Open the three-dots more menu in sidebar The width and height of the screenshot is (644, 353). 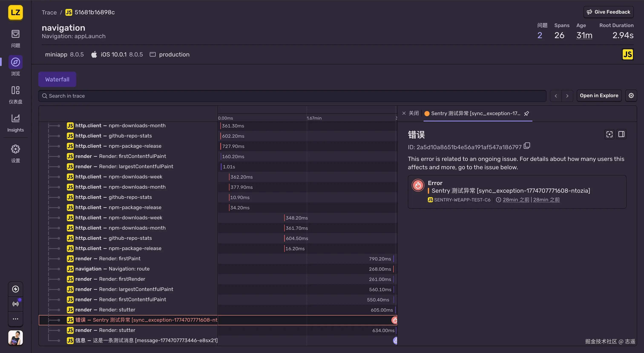coord(16,319)
